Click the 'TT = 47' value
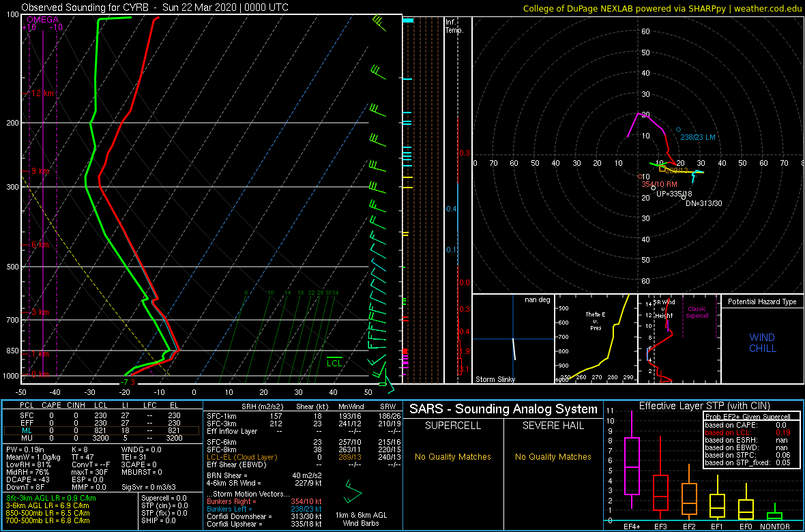The height and width of the screenshot is (532, 805). coord(83,457)
